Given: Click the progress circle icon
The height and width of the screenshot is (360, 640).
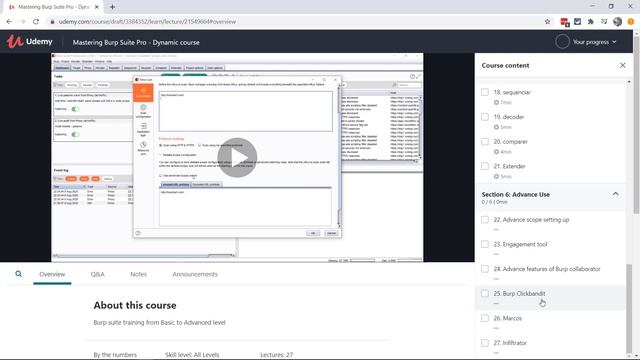Looking at the screenshot, I should click(x=562, y=42).
